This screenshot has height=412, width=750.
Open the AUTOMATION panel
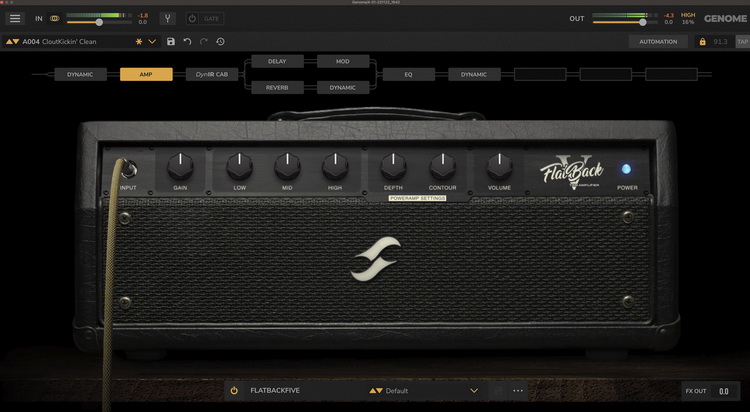click(658, 42)
